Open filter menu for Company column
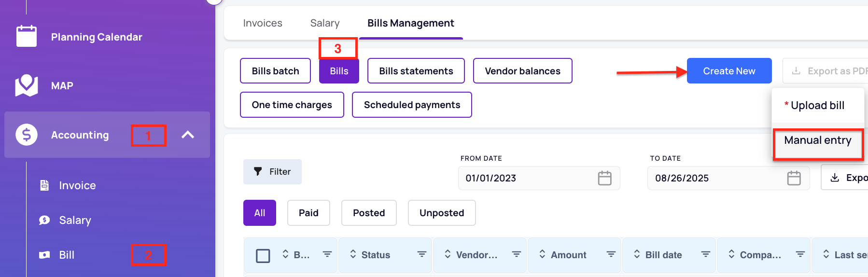Screen dimensions: 868x277 (x=800, y=254)
